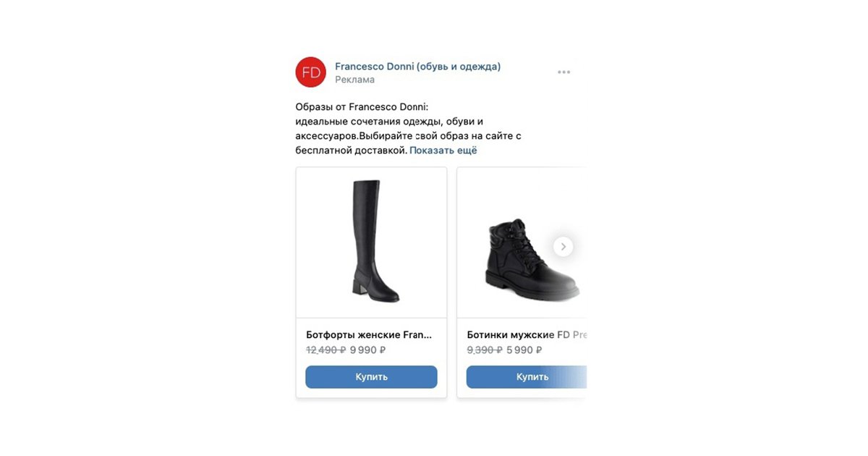Click the бесплатной доставкой text
The width and height of the screenshot is (868, 456).
click(352, 151)
